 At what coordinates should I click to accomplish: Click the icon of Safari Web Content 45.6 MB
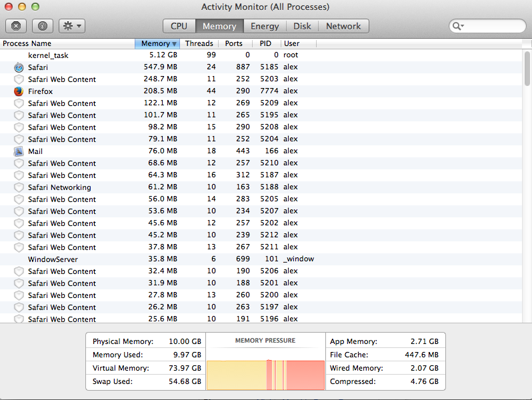coord(19,223)
